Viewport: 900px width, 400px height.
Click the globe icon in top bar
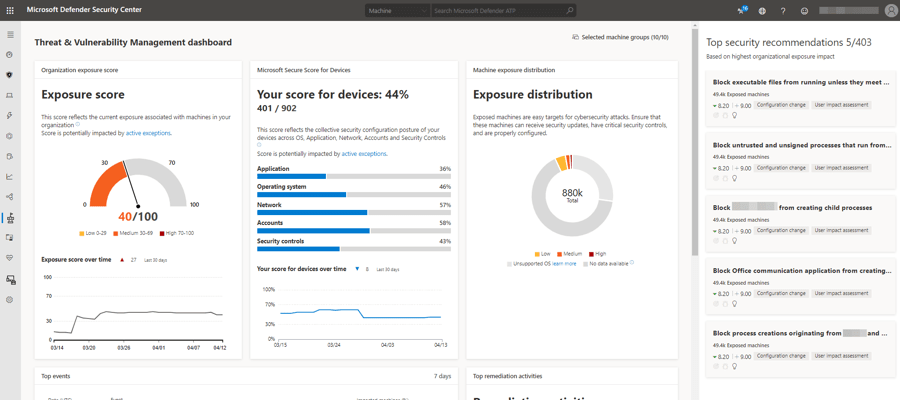point(762,11)
